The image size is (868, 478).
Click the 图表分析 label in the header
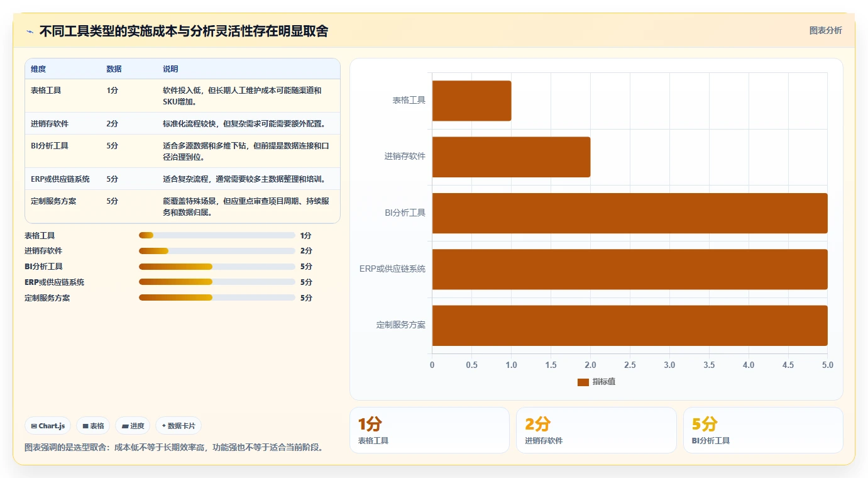(825, 30)
